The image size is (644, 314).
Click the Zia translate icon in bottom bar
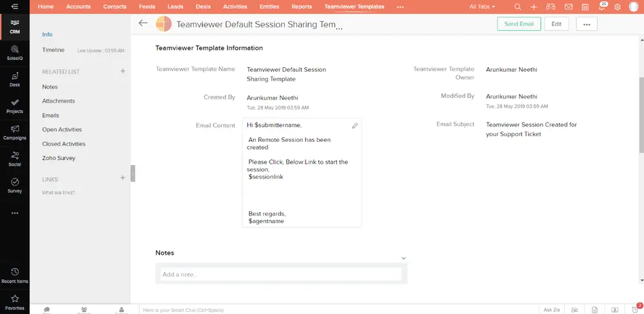[574, 310]
